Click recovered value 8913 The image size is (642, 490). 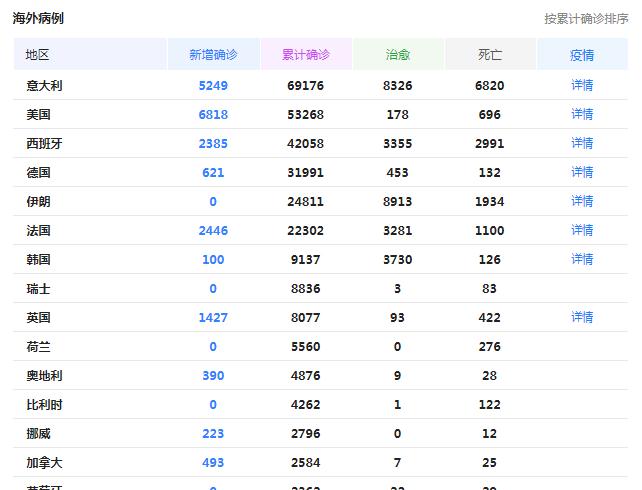click(x=398, y=202)
